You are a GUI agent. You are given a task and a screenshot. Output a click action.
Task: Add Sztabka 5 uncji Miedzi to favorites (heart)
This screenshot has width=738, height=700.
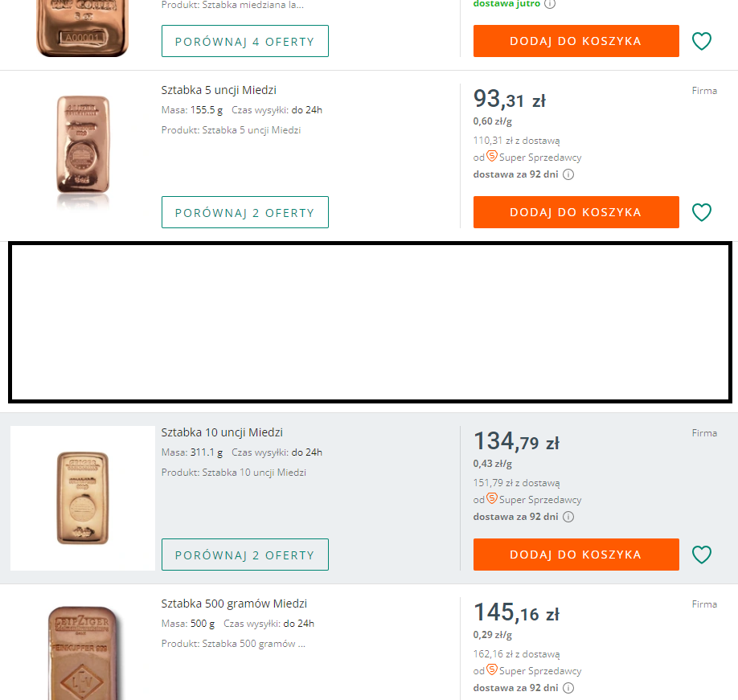(x=702, y=212)
